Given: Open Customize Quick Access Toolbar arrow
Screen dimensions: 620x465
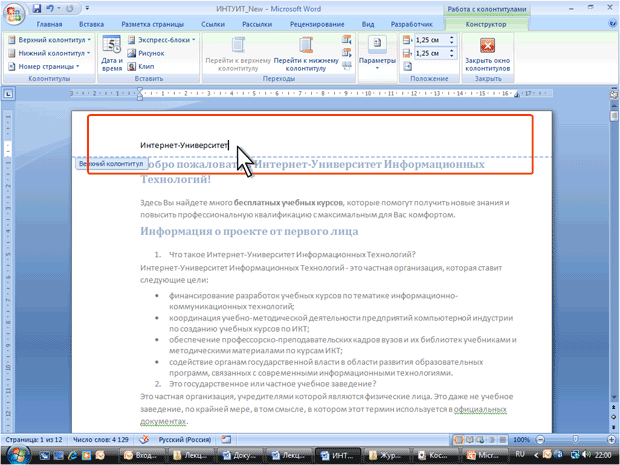Looking at the screenshot, I should pyautogui.click(x=87, y=8).
